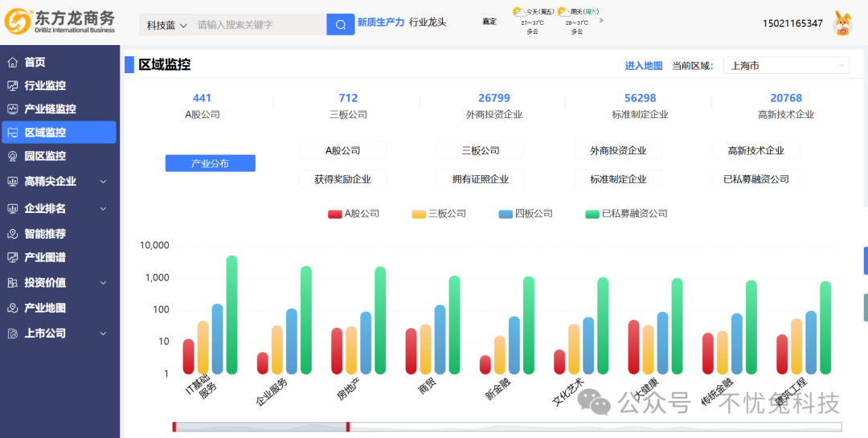Image resolution: width=868 pixels, height=438 pixels.
Task: Toggle the A股公司 legend series
Action: [x=353, y=214]
